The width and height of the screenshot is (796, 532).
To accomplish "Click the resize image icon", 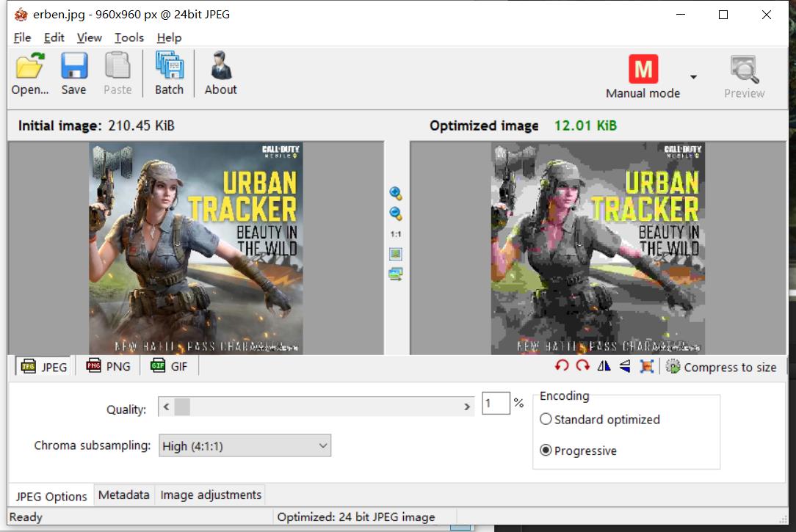I will pyautogui.click(x=646, y=366).
